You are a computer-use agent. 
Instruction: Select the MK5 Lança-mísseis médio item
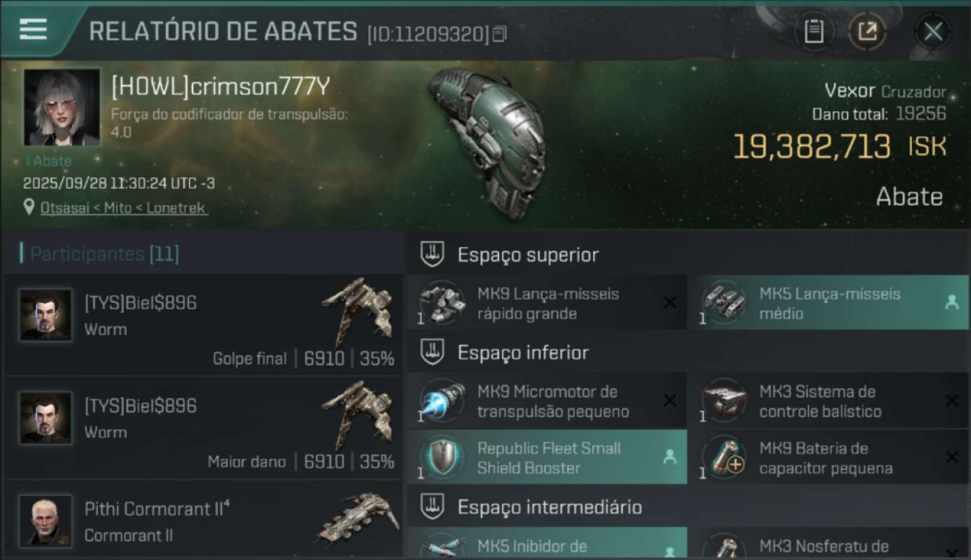[828, 302]
